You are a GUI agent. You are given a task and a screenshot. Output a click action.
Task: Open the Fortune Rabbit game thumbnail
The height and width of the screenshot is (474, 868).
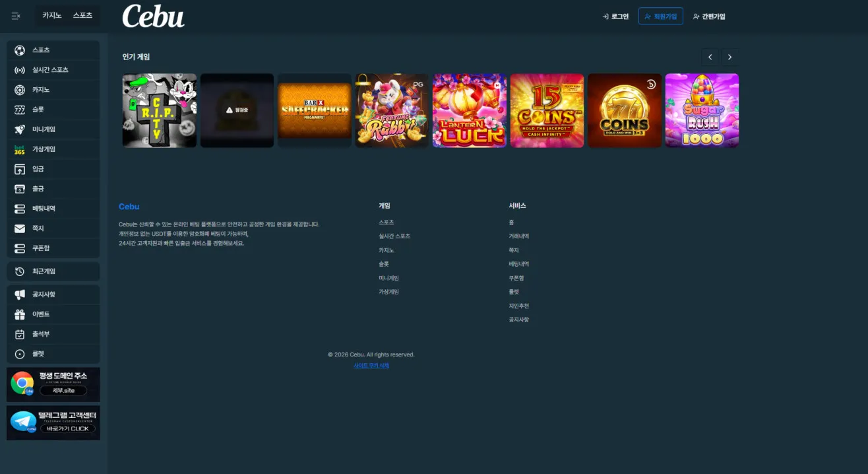[x=392, y=110]
